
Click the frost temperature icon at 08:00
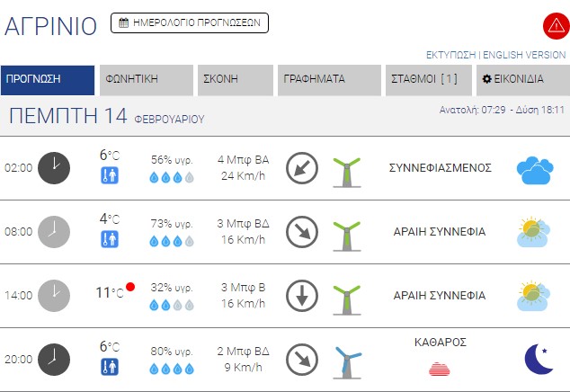click(110, 239)
